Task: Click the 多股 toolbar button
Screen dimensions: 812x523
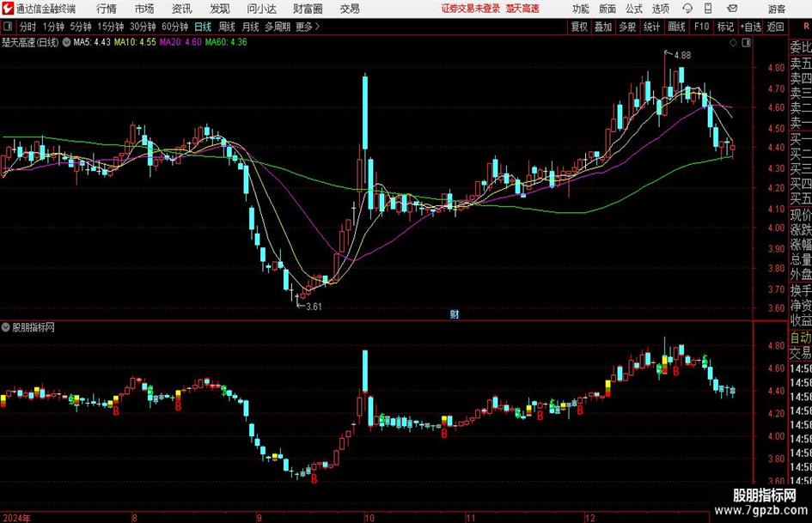Action: [627, 27]
